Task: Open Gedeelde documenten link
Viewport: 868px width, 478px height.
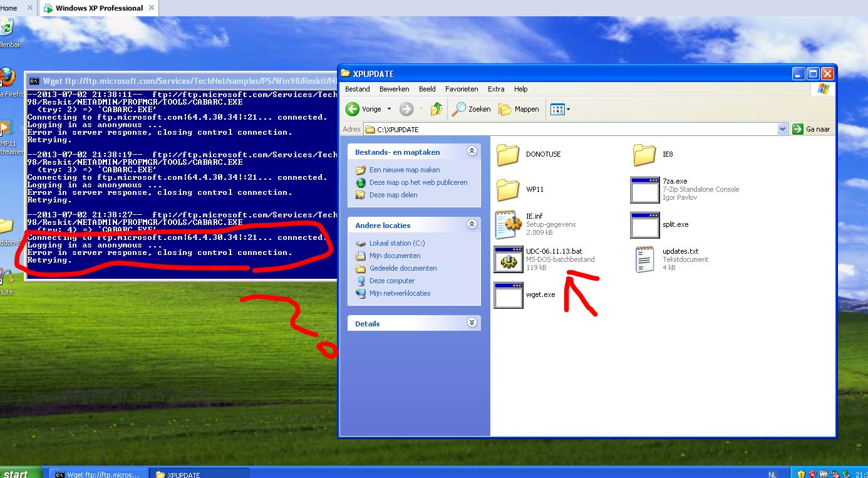Action: [403, 268]
